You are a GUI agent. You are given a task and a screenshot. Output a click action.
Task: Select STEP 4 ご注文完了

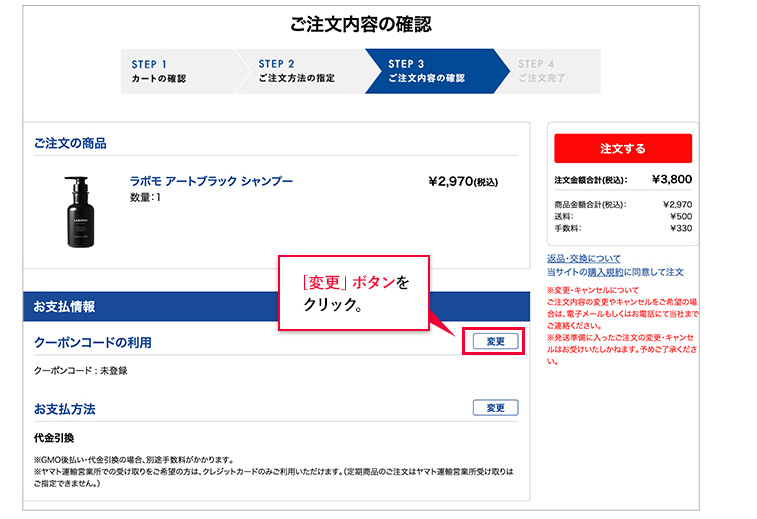[x=550, y=71]
